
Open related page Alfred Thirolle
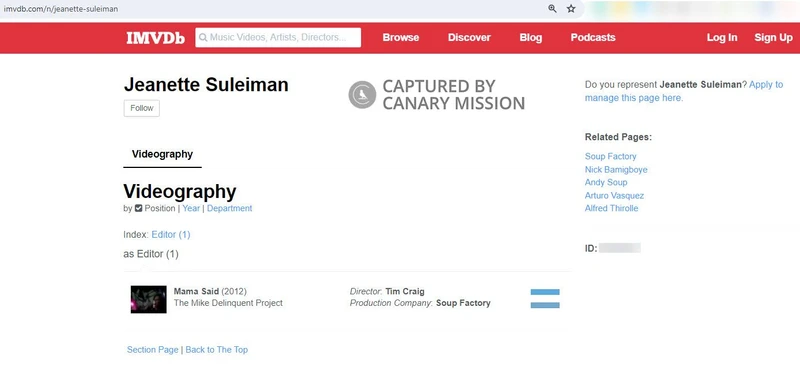[x=611, y=208]
